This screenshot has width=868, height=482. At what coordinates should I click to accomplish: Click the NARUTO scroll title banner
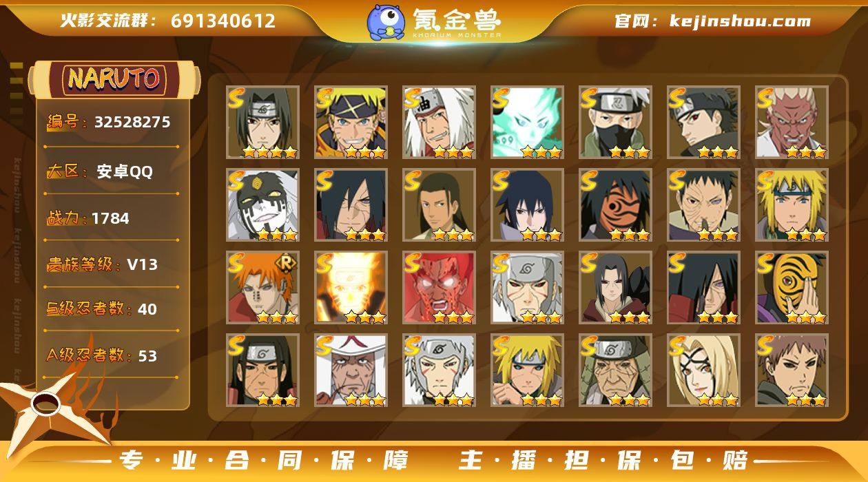click(115, 79)
